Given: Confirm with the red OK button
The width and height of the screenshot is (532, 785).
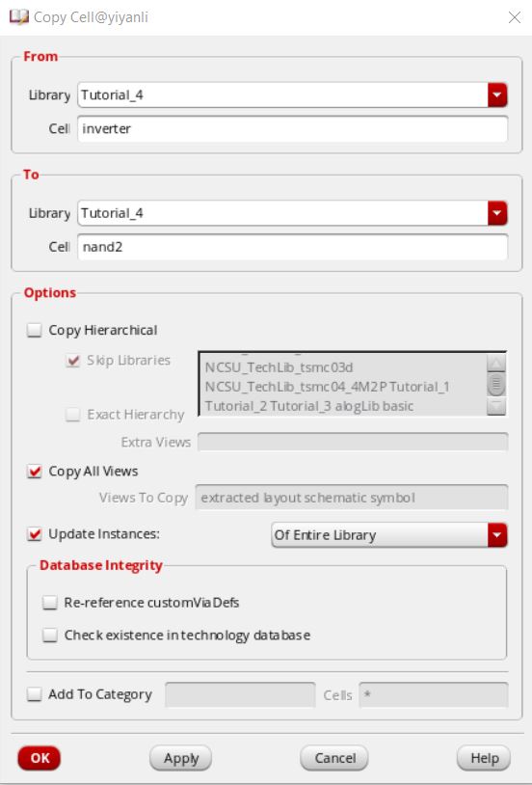Looking at the screenshot, I should coord(40,758).
